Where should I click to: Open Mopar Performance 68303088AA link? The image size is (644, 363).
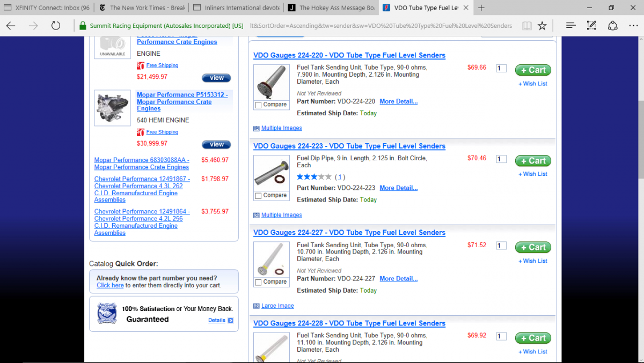pyautogui.click(x=142, y=164)
